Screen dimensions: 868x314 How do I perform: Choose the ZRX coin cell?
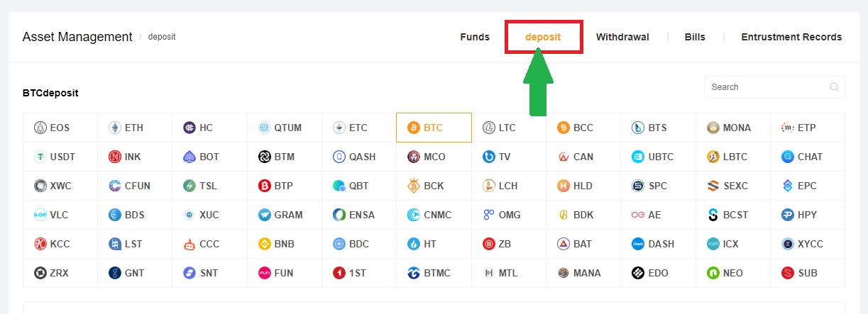pos(60,273)
